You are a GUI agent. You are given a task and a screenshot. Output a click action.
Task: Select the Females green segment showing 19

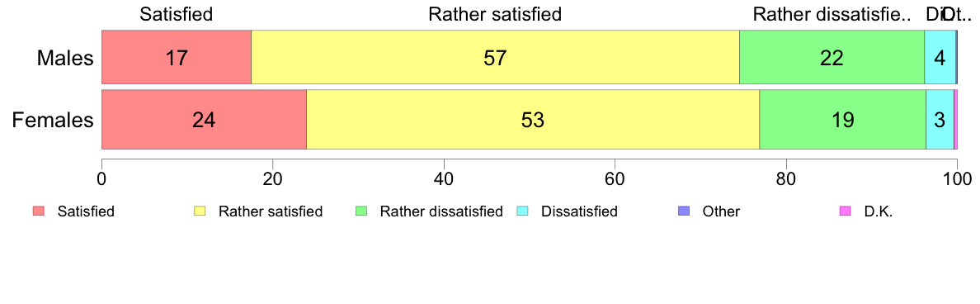pos(842,120)
